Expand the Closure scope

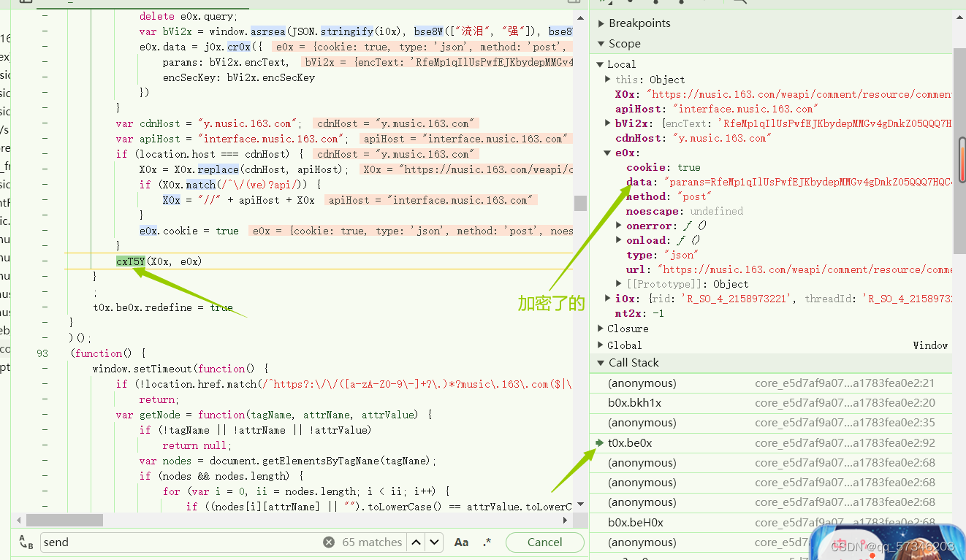[600, 329]
